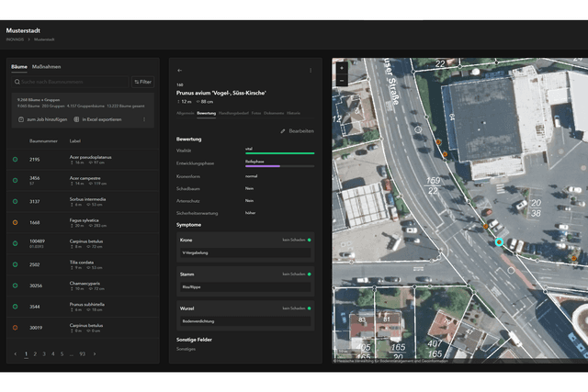
Task: Click the Bearbeiten pencil icon
Action: tap(283, 131)
